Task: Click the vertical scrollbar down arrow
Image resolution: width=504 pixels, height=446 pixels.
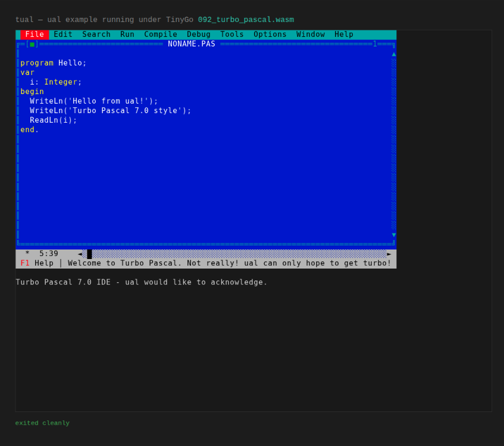Action: pos(394,235)
